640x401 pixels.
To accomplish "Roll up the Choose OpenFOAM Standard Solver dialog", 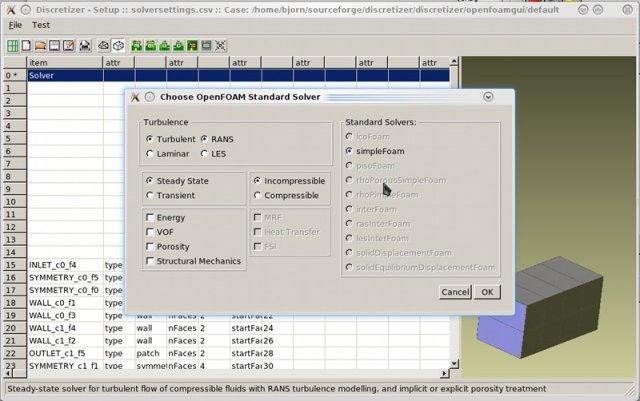I will [488, 97].
